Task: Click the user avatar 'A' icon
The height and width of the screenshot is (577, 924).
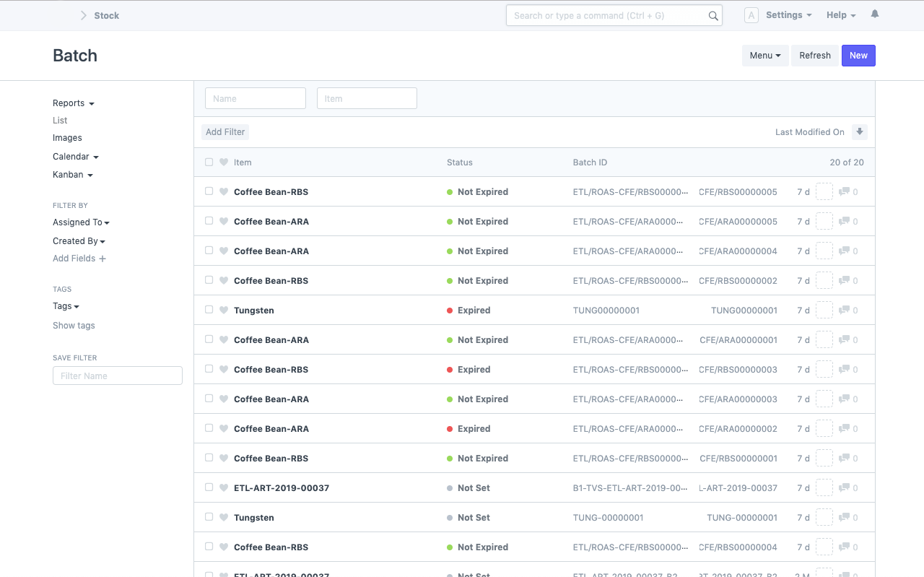Action: tap(751, 15)
